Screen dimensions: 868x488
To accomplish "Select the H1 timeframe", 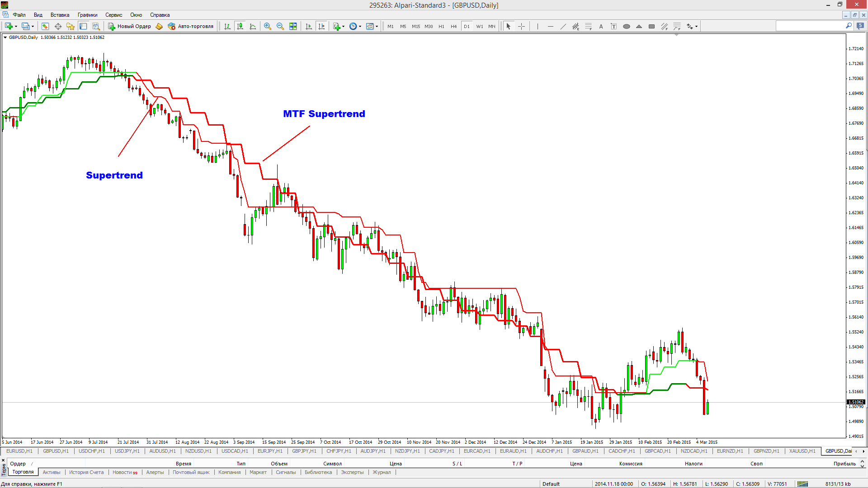I will point(441,26).
